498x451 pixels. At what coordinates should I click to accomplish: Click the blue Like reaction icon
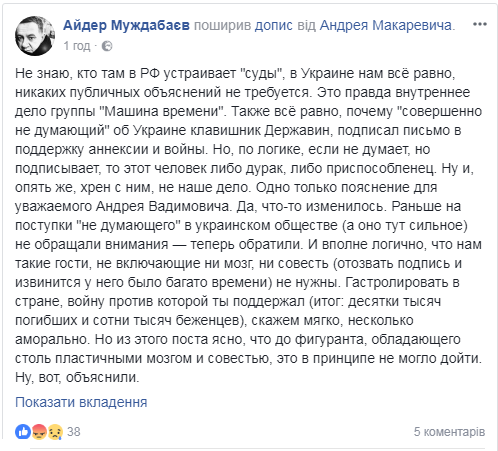coord(23,432)
